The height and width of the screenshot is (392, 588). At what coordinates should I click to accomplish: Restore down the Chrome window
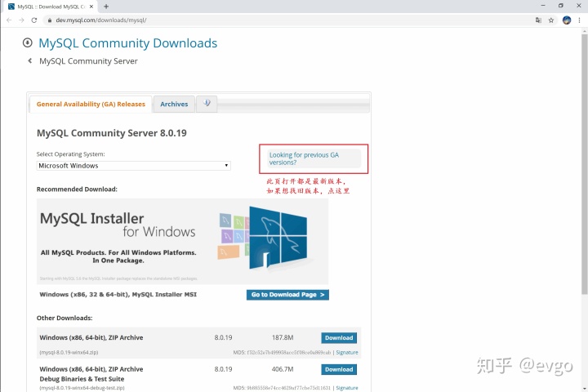click(x=560, y=6)
